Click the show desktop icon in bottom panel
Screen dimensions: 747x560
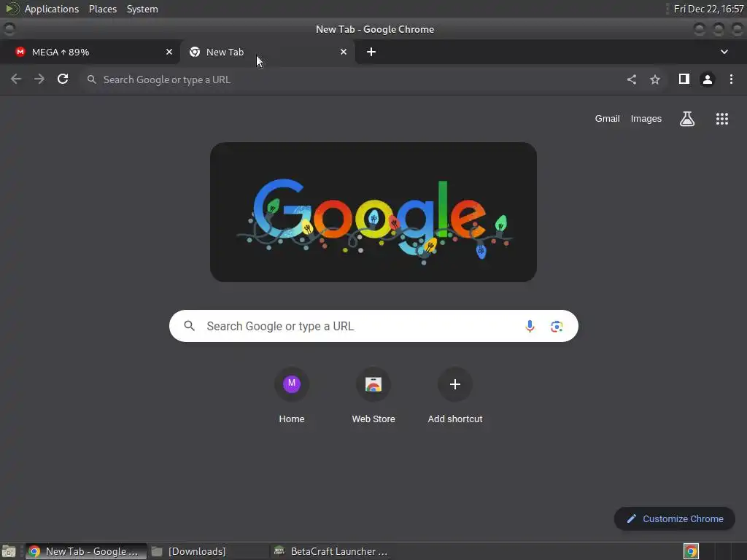click(8, 551)
